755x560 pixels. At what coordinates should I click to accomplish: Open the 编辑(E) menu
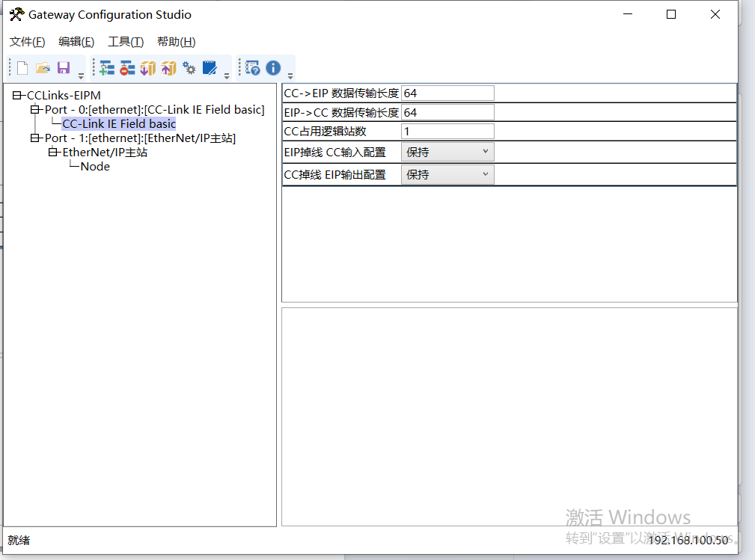(x=76, y=42)
